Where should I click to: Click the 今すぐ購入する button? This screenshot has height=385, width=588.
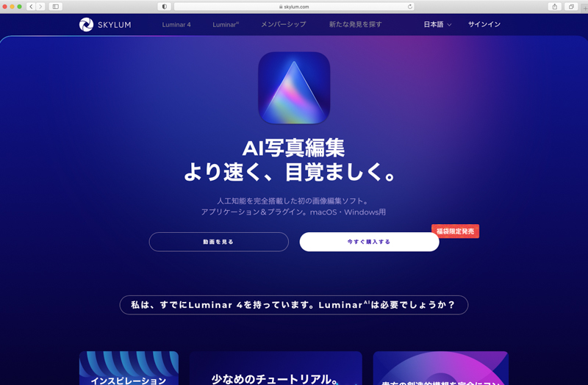coord(369,242)
